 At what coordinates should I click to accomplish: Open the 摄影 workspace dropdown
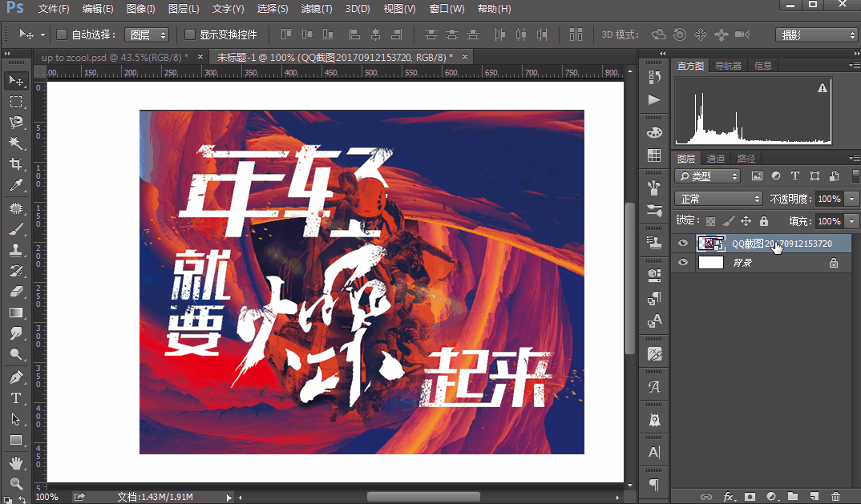(816, 34)
